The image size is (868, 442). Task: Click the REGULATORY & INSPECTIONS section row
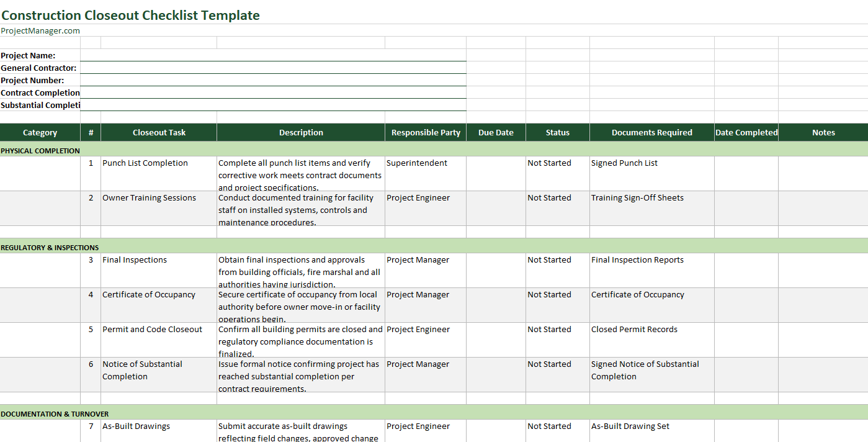tap(434, 247)
